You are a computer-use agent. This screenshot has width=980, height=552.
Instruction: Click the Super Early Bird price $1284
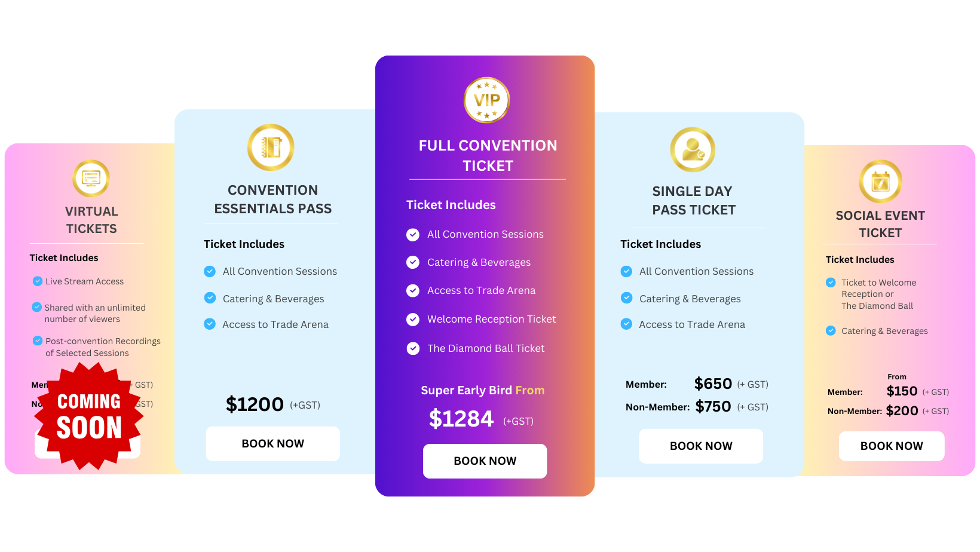click(461, 419)
